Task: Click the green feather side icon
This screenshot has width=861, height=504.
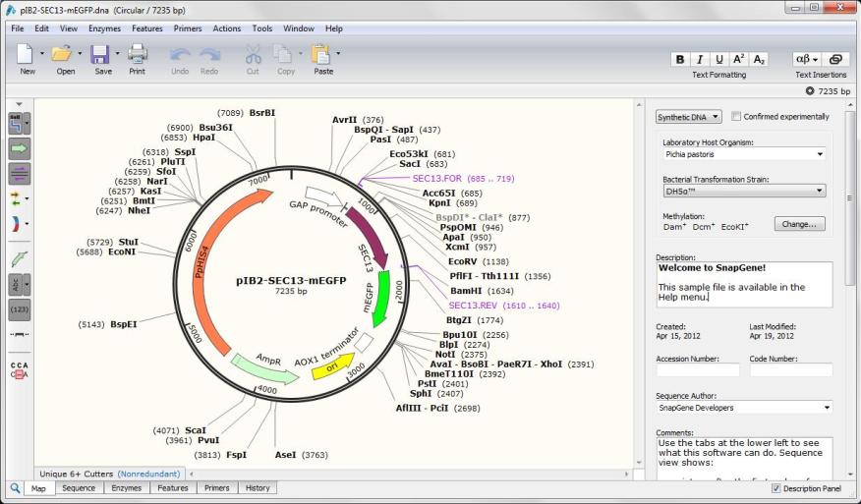Action: (x=20, y=258)
